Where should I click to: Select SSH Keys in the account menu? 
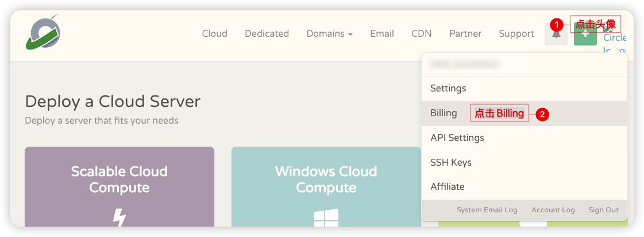click(450, 162)
